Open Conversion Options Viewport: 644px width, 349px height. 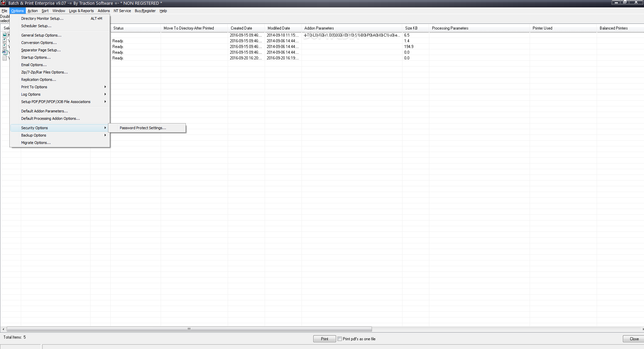point(60,43)
